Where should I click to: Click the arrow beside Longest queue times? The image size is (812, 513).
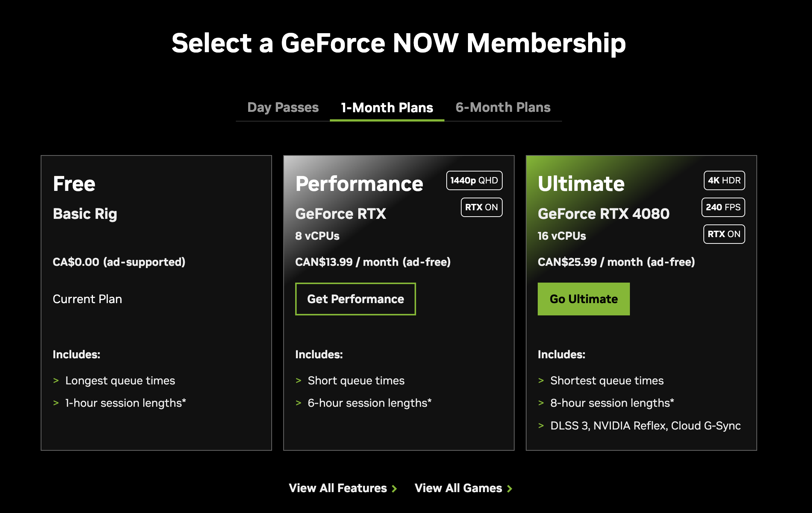[56, 381]
